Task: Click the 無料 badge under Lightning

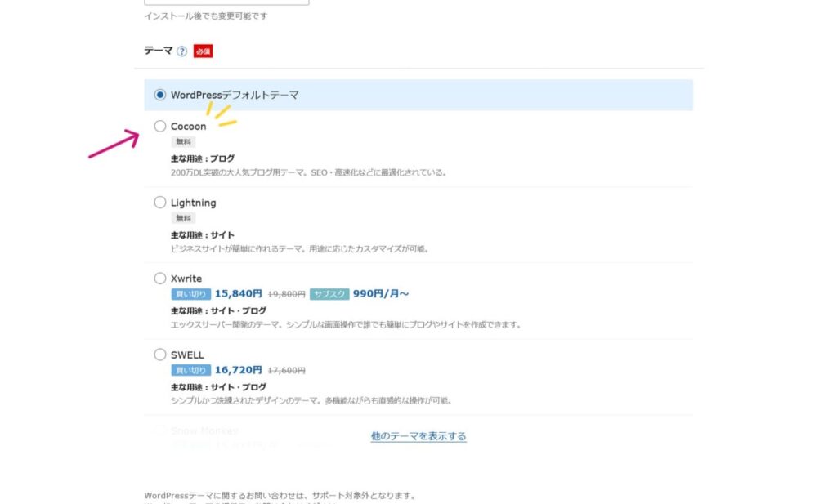Action: click(x=183, y=217)
